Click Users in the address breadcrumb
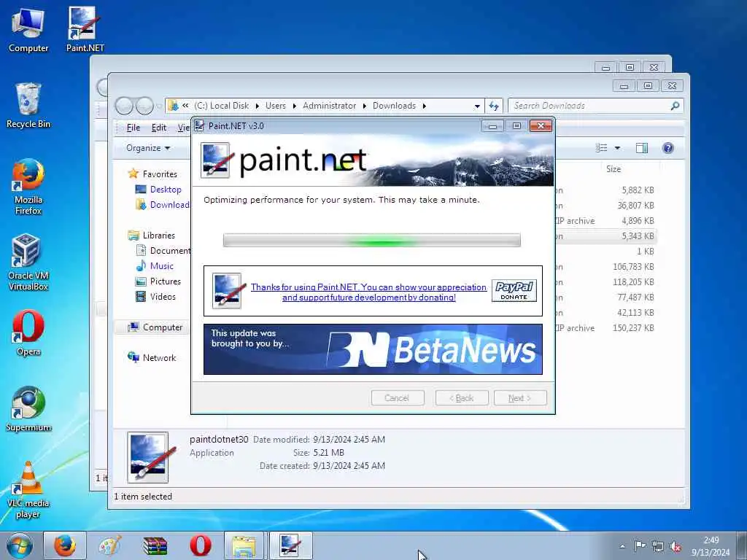Image resolution: width=747 pixels, height=560 pixels. coord(275,106)
